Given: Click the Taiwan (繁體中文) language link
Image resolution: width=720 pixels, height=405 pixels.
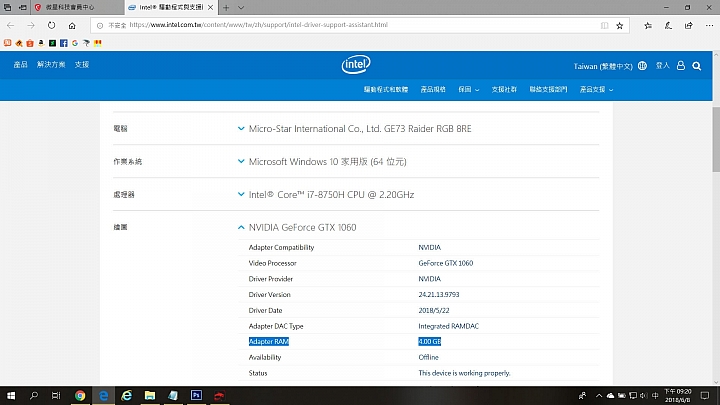Looking at the screenshot, I should (603, 66).
